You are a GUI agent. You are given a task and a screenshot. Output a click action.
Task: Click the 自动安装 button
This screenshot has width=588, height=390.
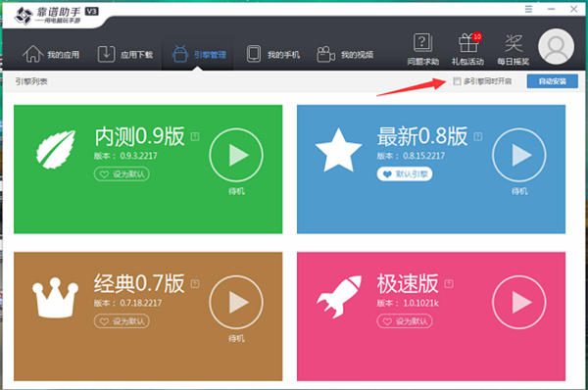(x=553, y=81)
